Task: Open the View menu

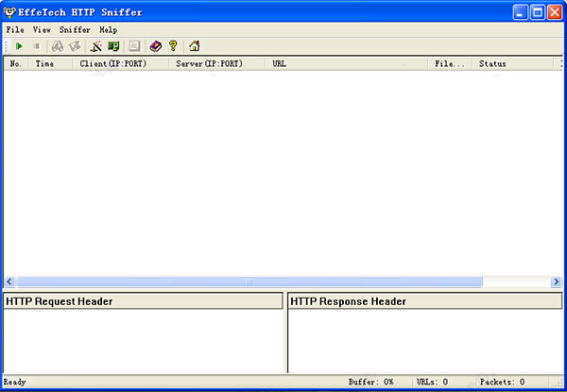Action: coord(42,29)
